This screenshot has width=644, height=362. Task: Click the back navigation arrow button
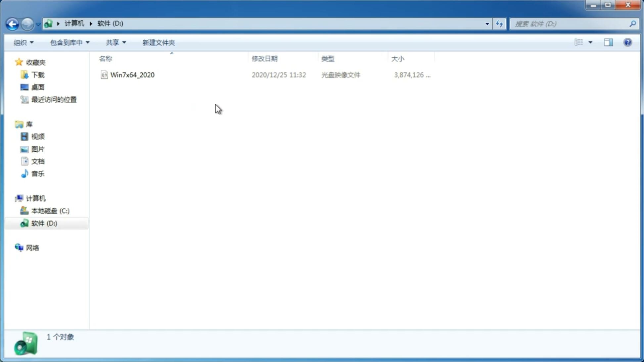click(12, 24)
